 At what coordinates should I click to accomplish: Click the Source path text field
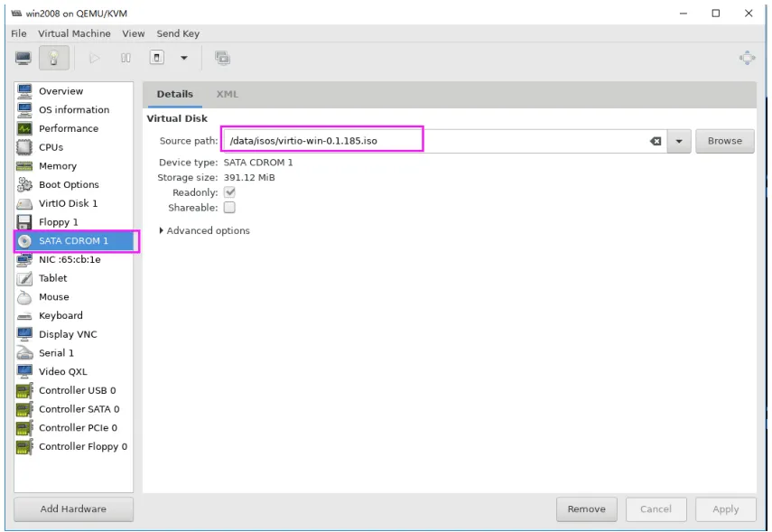436,141
